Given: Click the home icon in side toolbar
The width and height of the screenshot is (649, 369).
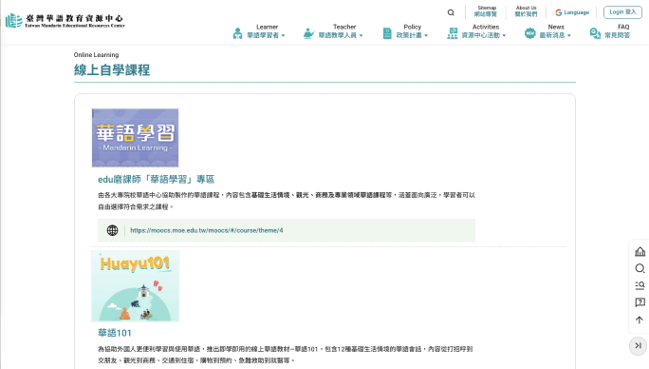Looking at the screenshot, I should click(640, 251).
